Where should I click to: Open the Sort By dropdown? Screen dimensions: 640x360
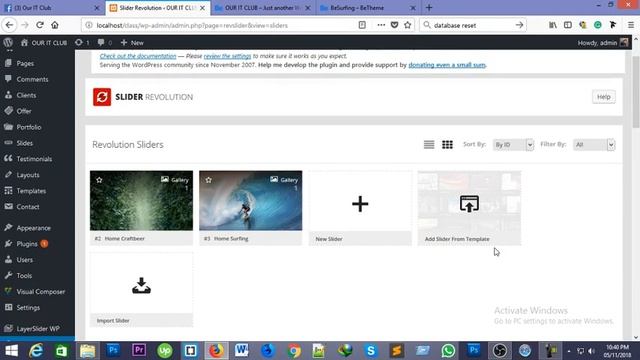[513, 144]
